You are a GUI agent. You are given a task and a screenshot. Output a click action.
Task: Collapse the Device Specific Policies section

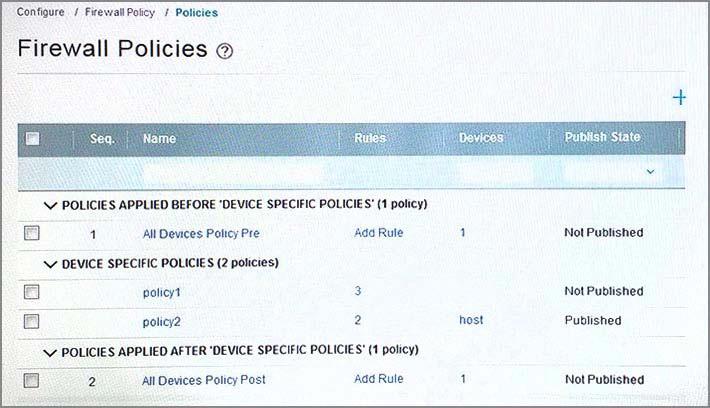click(x=50, y=264)
